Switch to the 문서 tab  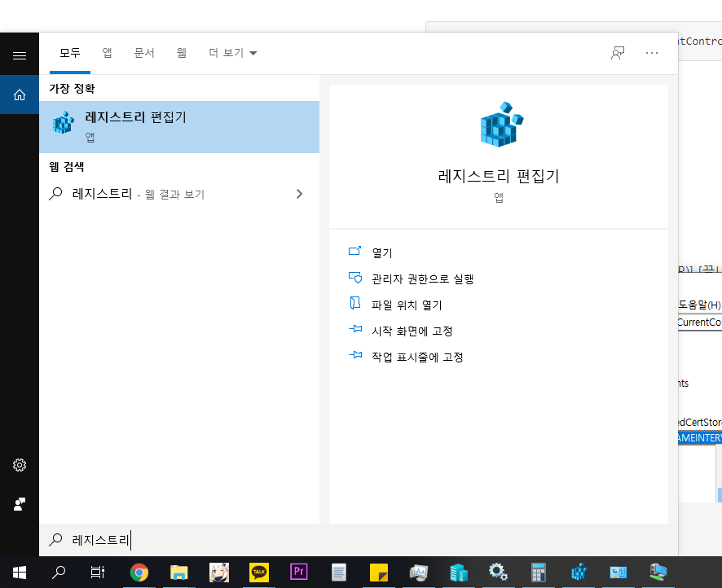[144, 53]
